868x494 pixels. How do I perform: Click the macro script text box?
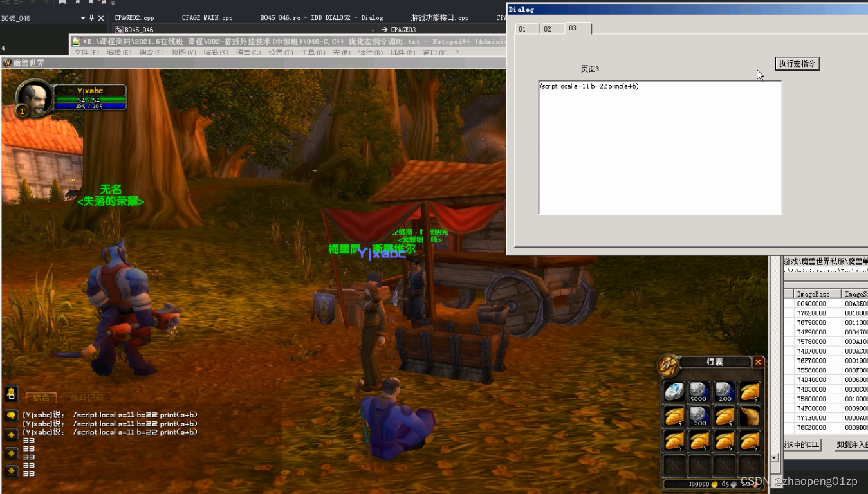click(x=660, y=147)
